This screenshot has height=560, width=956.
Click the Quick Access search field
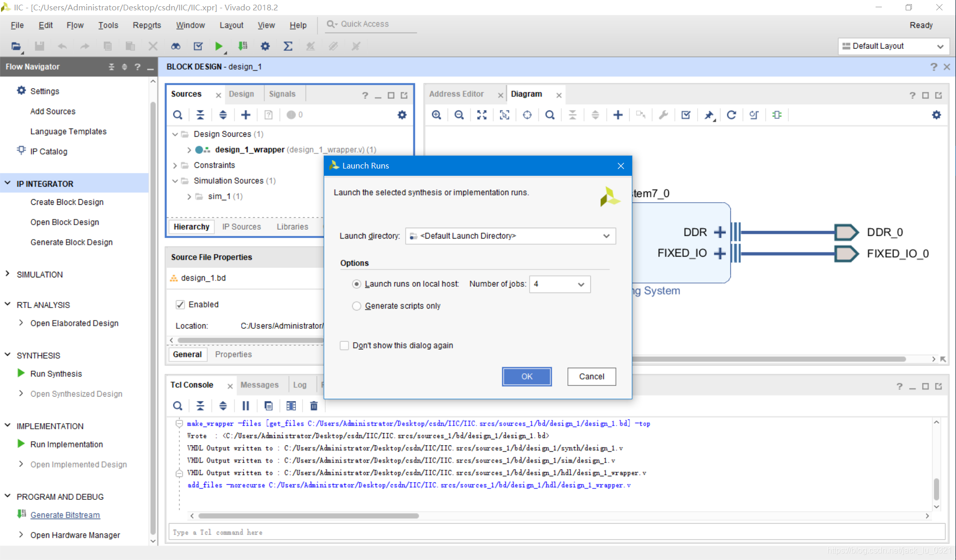371,24
